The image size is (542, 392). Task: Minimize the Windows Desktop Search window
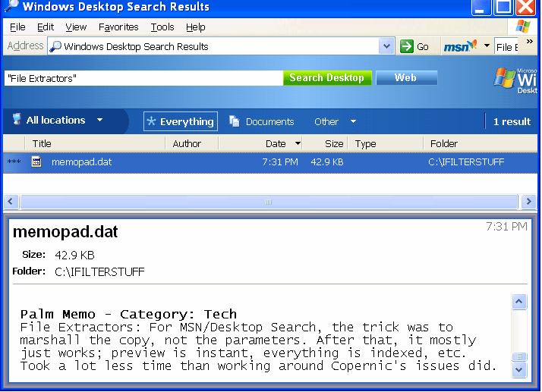coord(481,7)
